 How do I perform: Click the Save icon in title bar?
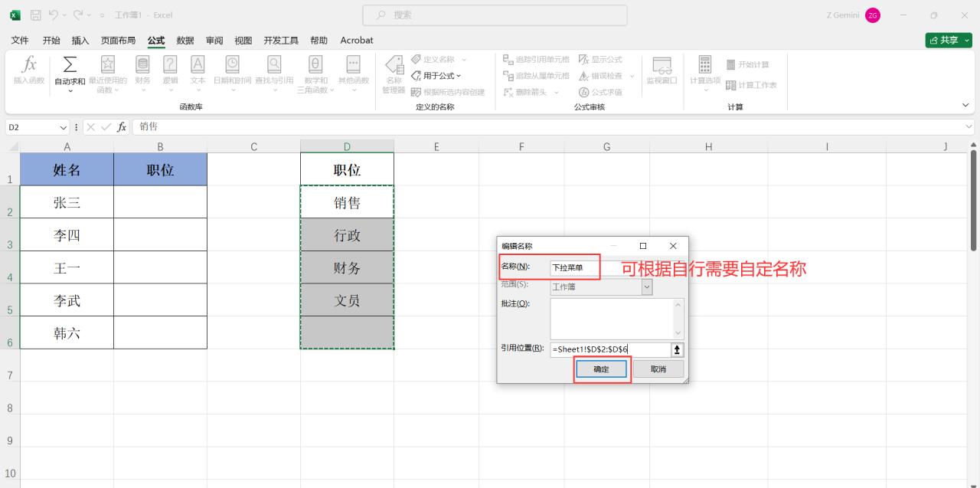[x=35, y=15]
